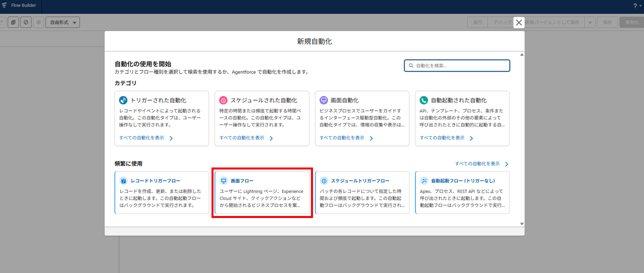Click the 自動起動された自動化 phone icon
This screenshot has width=644, height=273.
[x=424, y=100]
